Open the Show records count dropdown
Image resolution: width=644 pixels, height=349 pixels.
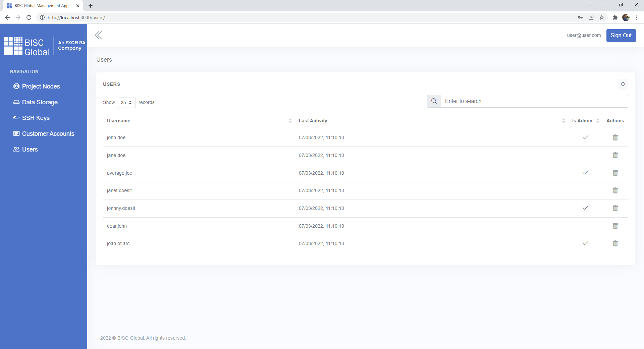coord(126,103)
